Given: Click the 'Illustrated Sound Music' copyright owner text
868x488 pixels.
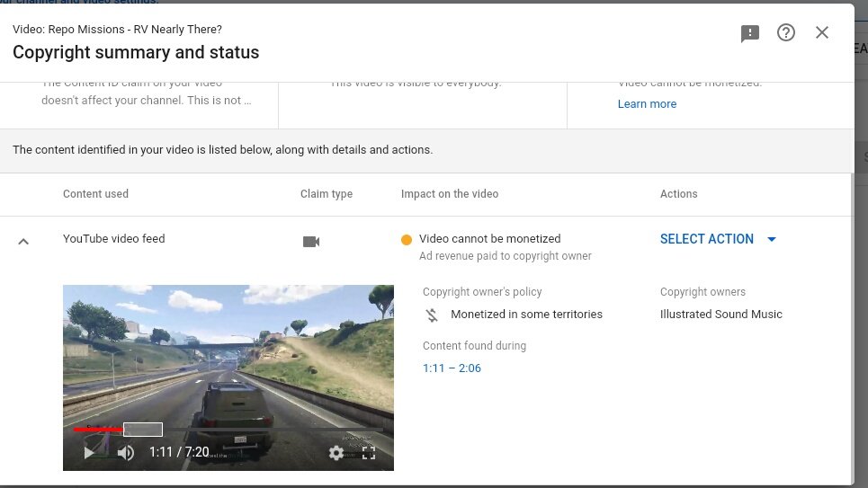Looking at the screenshot, I should point(720,315).
